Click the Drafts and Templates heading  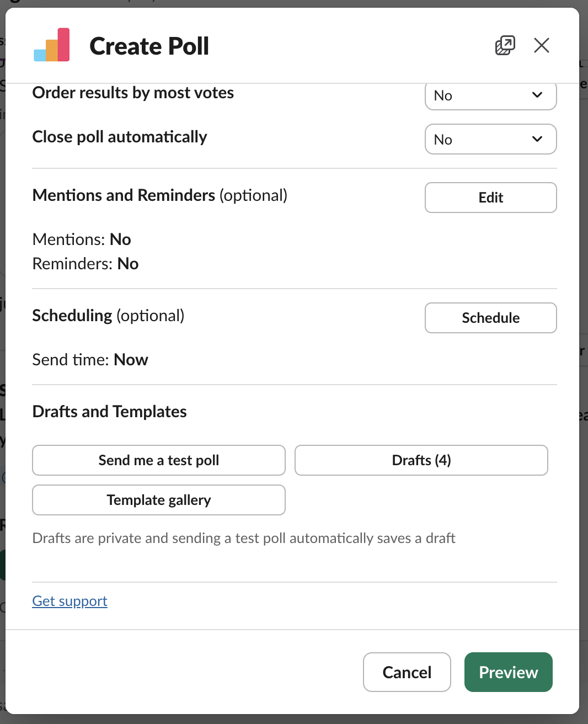point(109,412)
